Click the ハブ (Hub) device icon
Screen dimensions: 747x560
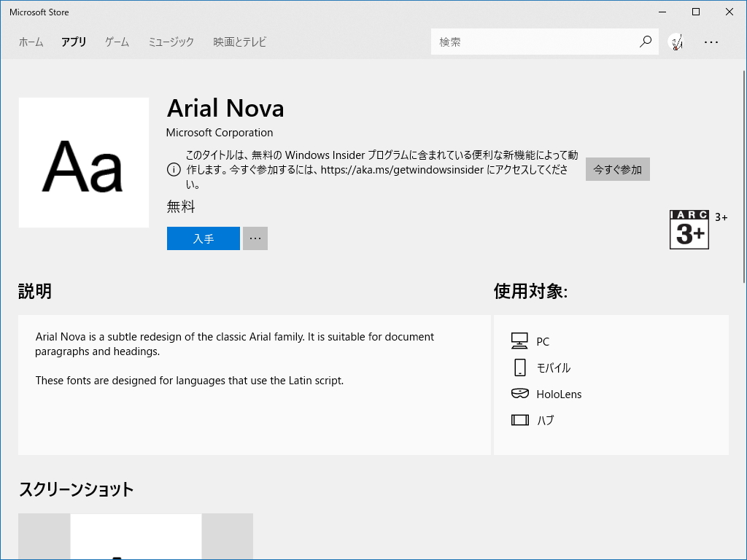pos(519,420)
